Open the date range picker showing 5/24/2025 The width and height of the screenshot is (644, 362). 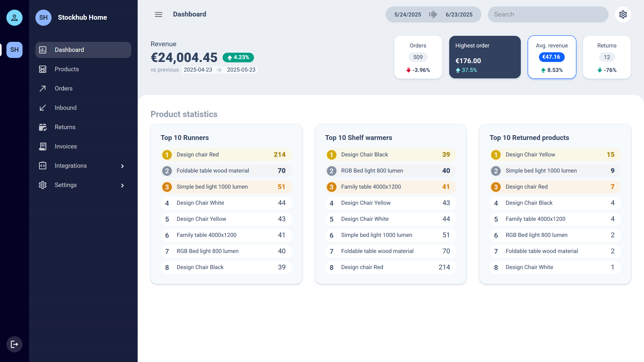[407, 14]
